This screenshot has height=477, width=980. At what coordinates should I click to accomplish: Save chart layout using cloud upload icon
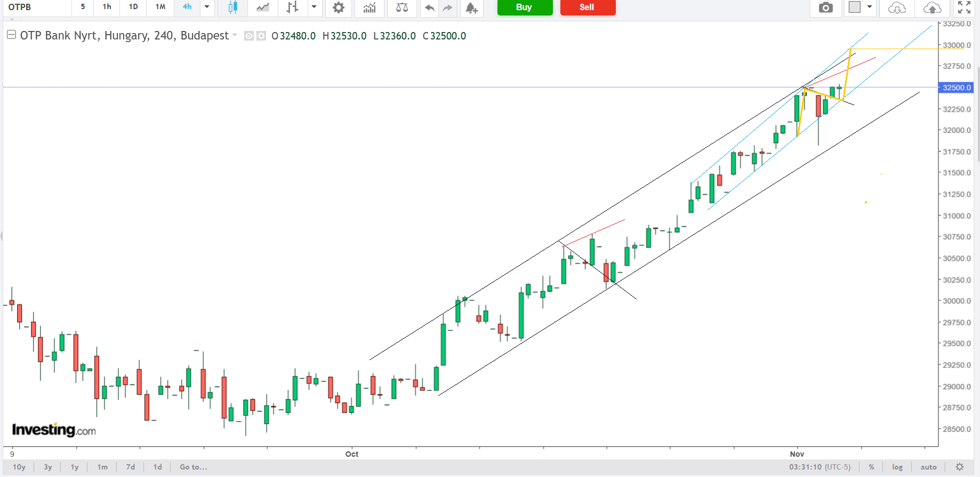click(931, 7)
